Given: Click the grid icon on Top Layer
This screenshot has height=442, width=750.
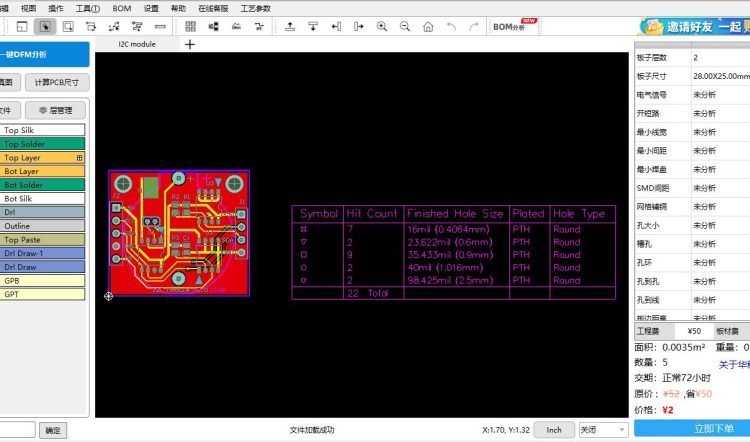Looking at the screenshot, I should [x=79, y=157].
